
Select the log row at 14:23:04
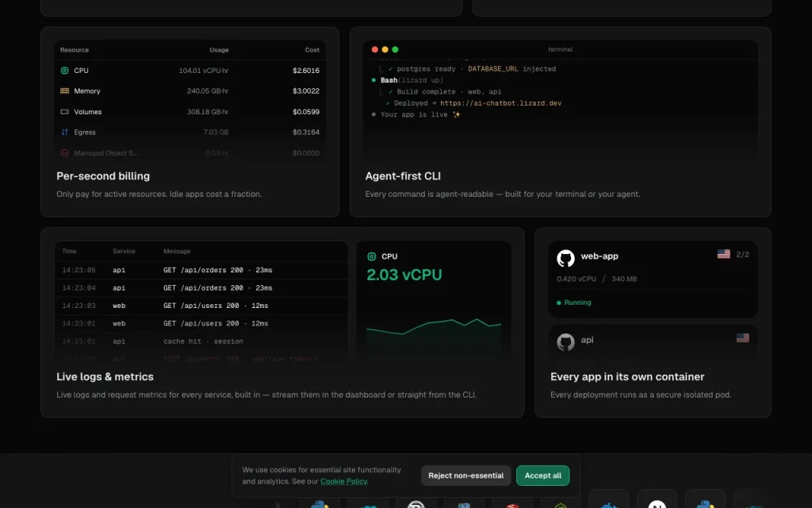(201, 287)
